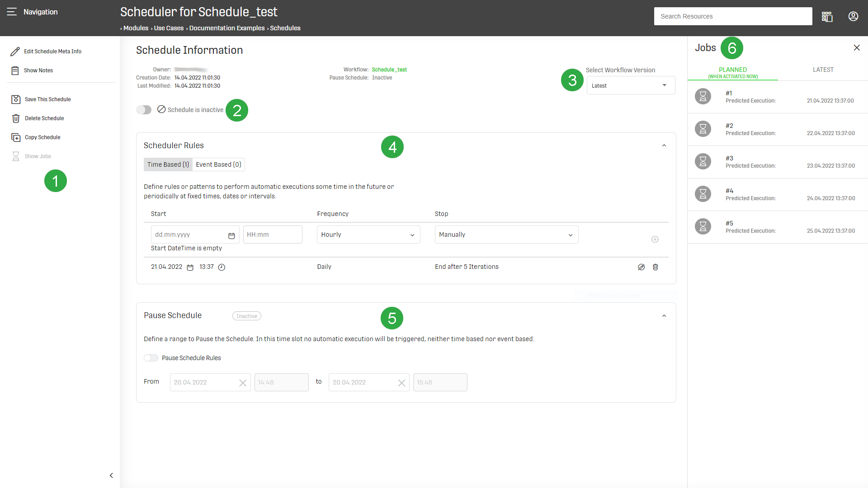Open the Hourly frequency dropdown
This screenshot has height=488, width=868.
(x=368, y=235)
